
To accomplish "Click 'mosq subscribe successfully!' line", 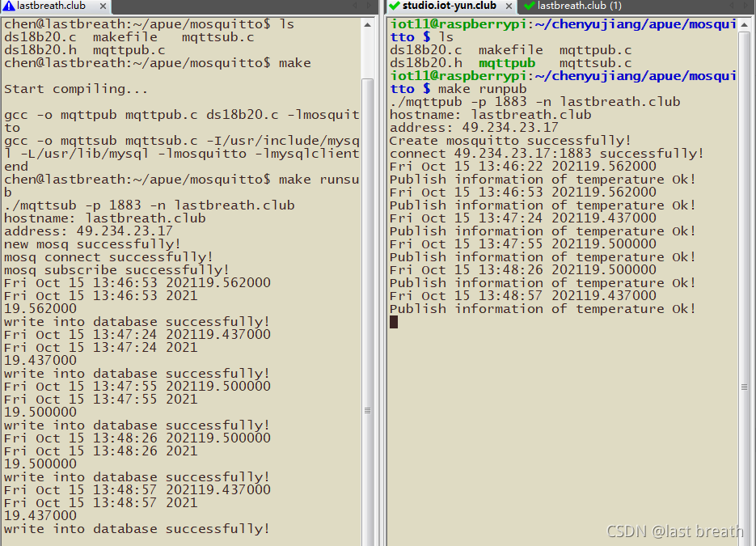I will click(x=116, y=270).
